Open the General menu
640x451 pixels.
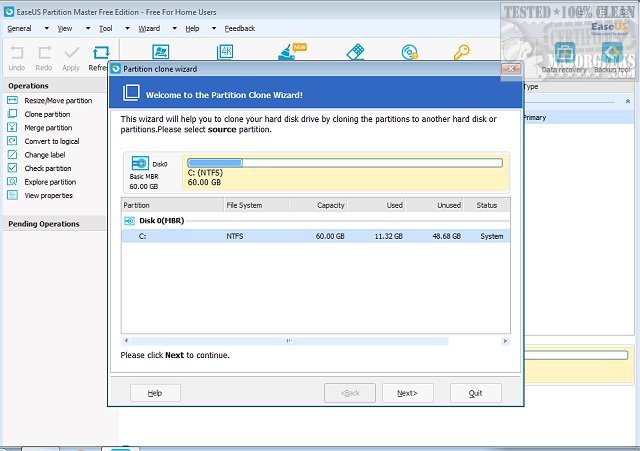[19, 29]
